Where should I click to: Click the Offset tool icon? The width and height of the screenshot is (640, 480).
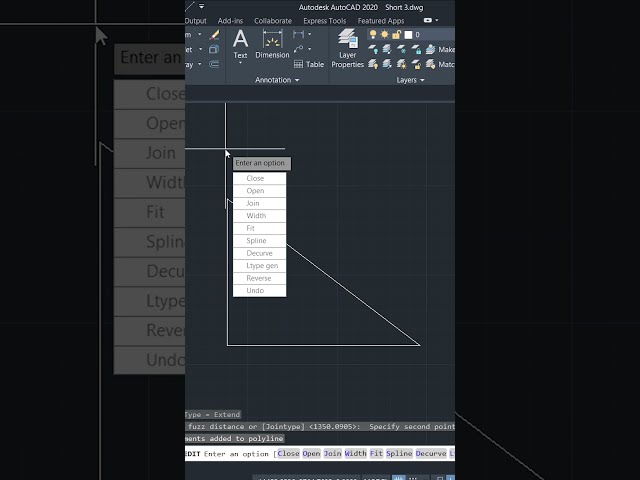(214, 64)
